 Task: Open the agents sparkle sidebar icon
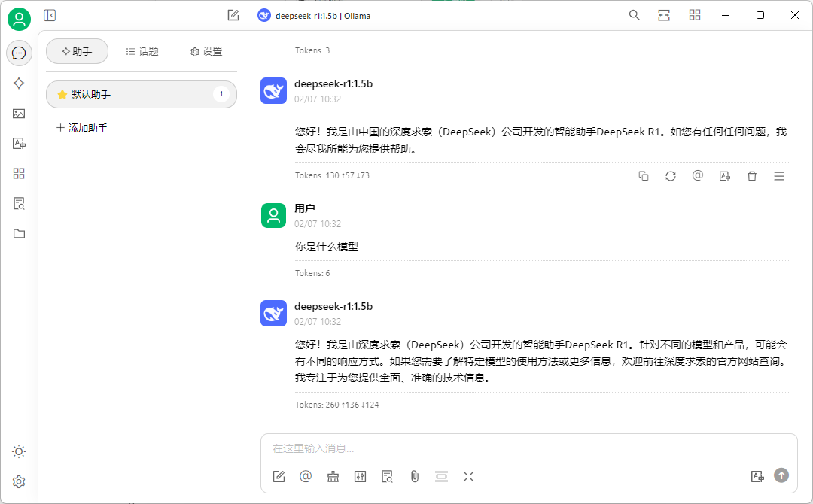(x=19, y=83)
